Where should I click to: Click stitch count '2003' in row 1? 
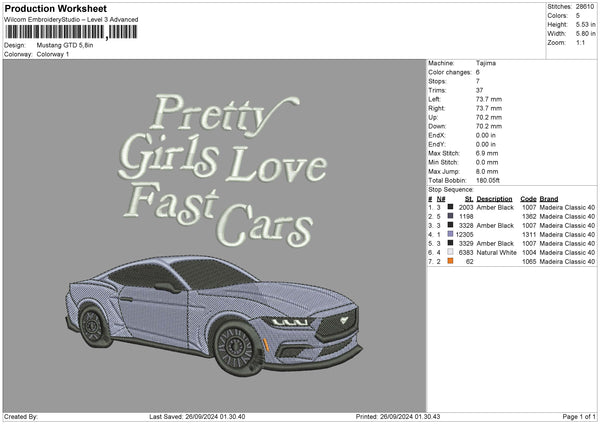coord(466,207)
